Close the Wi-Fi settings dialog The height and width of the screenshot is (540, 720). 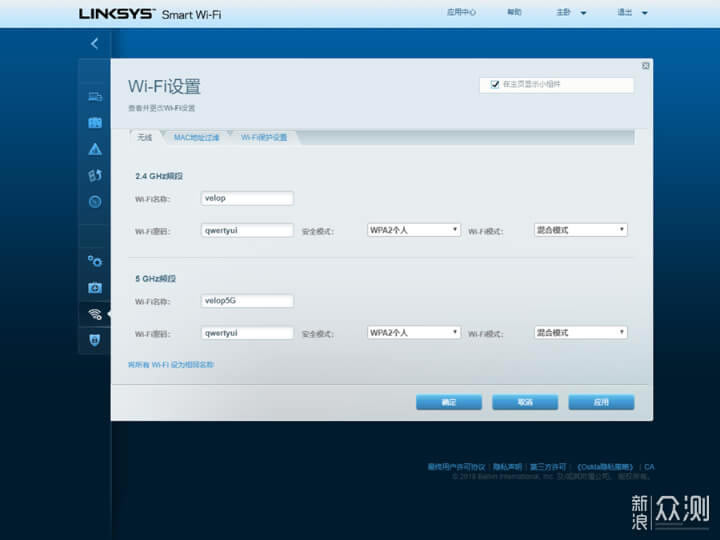tap(645, 66)
